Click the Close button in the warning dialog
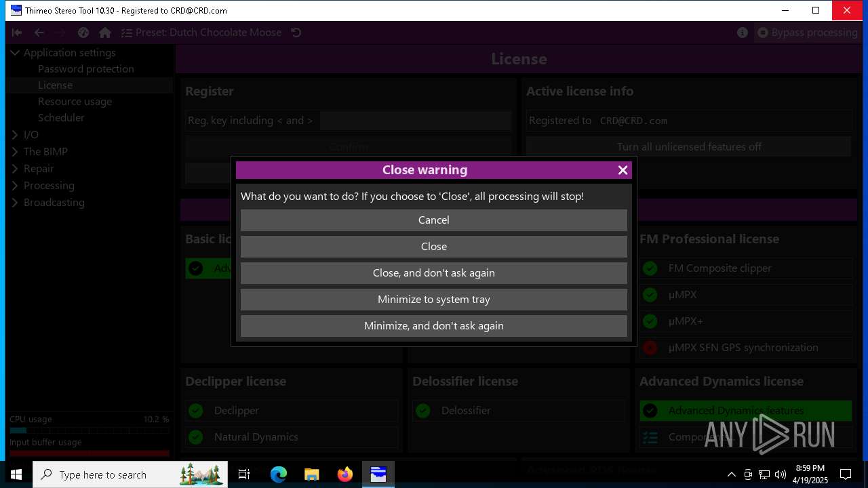This screenshot has height=488, width=868. (x=434, y=247)
